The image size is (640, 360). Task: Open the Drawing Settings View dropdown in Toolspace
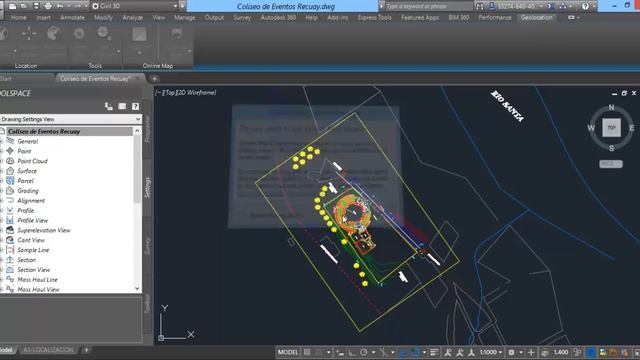[71, 119]
